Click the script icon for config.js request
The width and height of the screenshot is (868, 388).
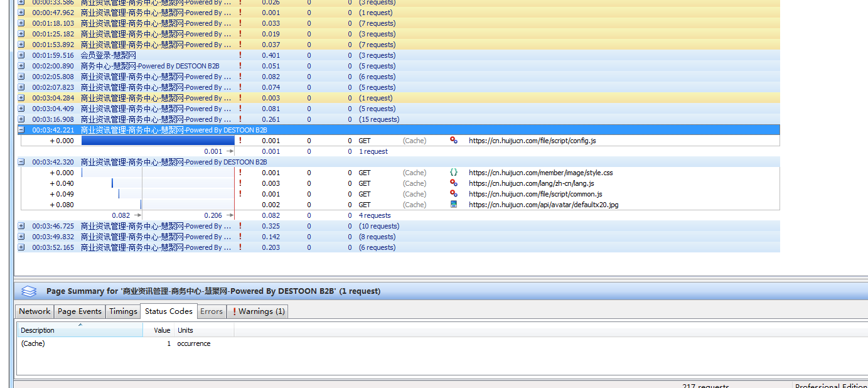454,141
